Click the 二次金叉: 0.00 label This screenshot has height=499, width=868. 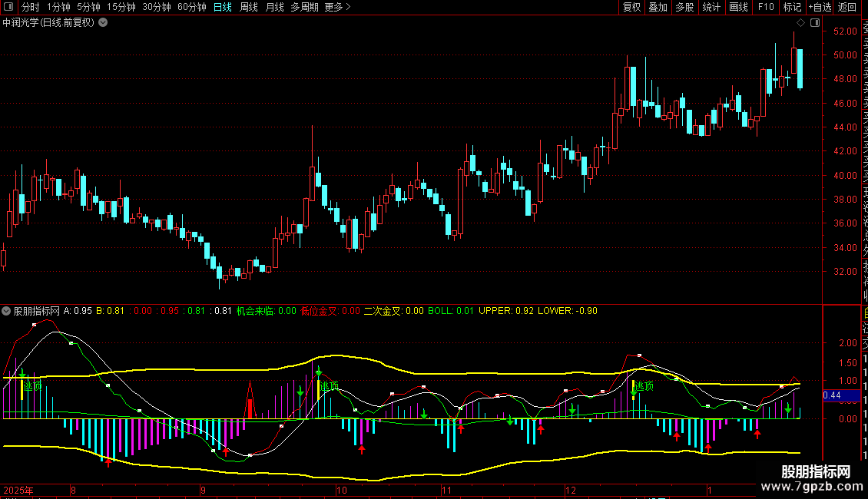(393, 311)
